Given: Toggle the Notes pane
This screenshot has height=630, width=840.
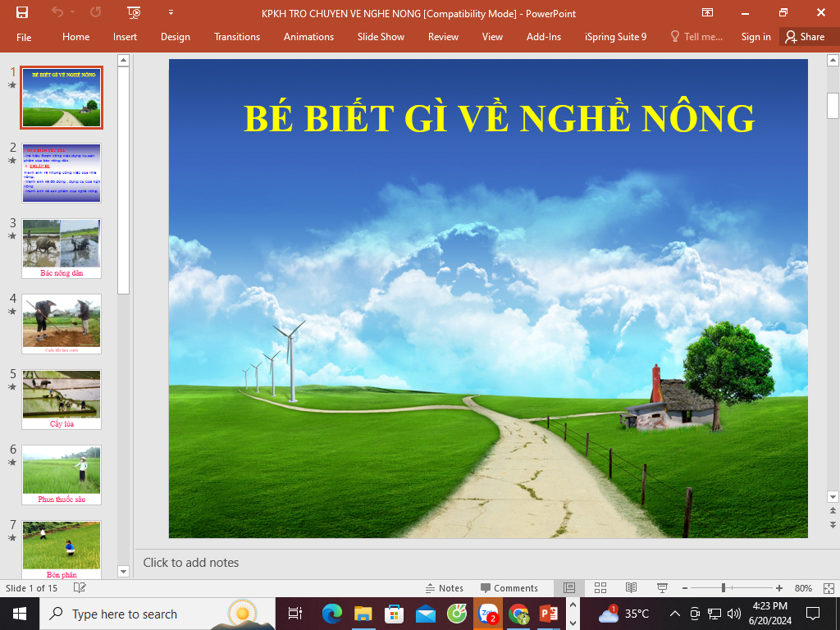Looking at the screenshot, I should (x=444, y=588).
